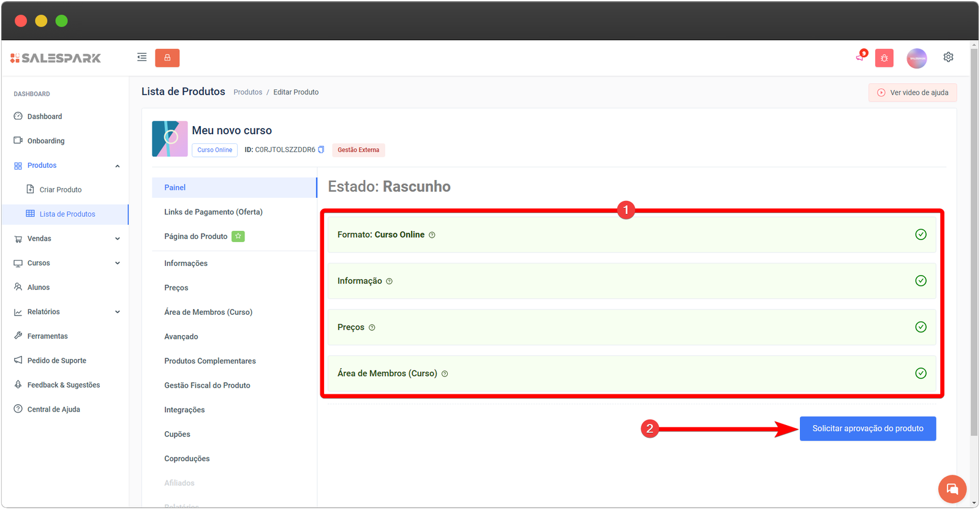
Task: Click check mark on Formato row
Action: coord(920,235)
